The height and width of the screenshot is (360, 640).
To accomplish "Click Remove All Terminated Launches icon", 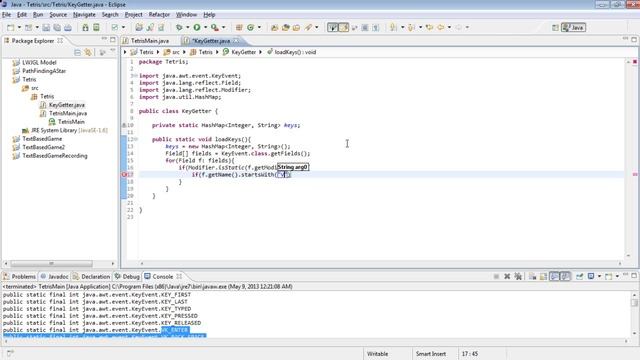I will [518, 276].
